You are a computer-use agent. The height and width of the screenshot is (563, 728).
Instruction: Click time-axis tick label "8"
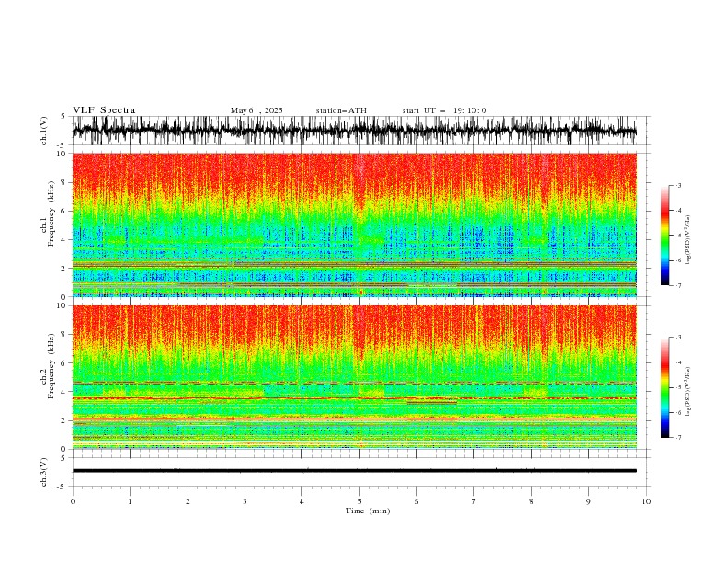coord(531,501)
